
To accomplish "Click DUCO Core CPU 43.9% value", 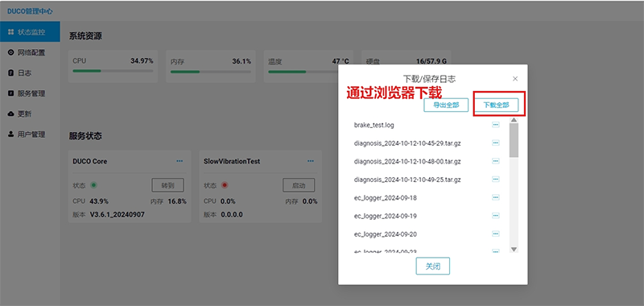I will coord(99,201).
